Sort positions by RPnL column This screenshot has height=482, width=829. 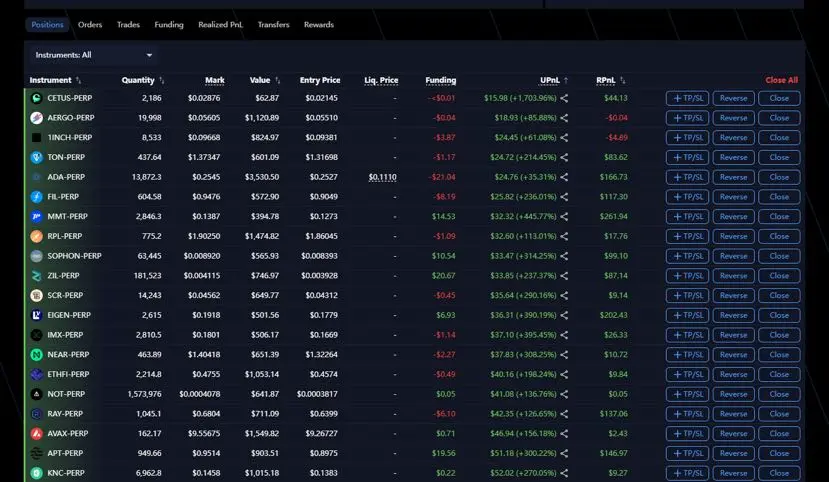611,80
